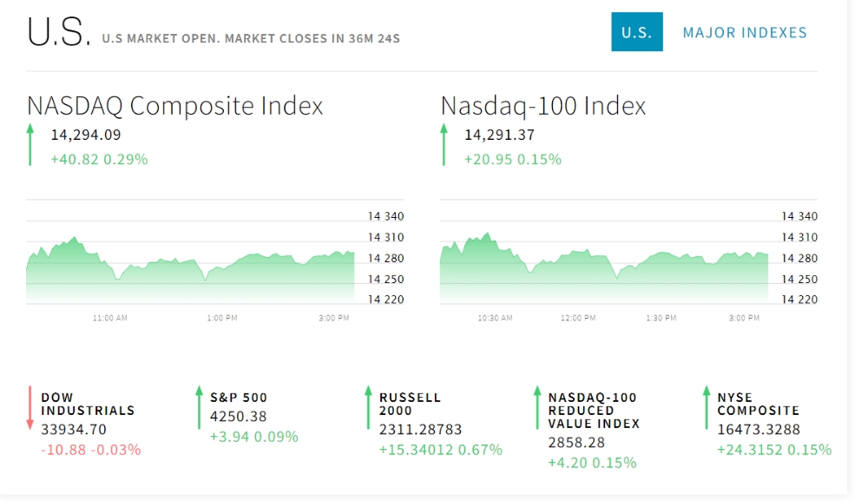Viewport: 868px width, 501px height.
Task: Click the green arrow next to Russell 2000
Action: click(369, 408)
